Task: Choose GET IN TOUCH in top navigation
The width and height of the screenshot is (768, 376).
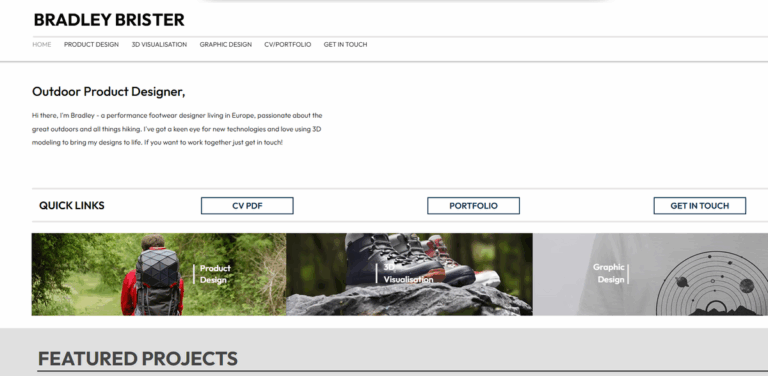Action: (x=345, y=45)
